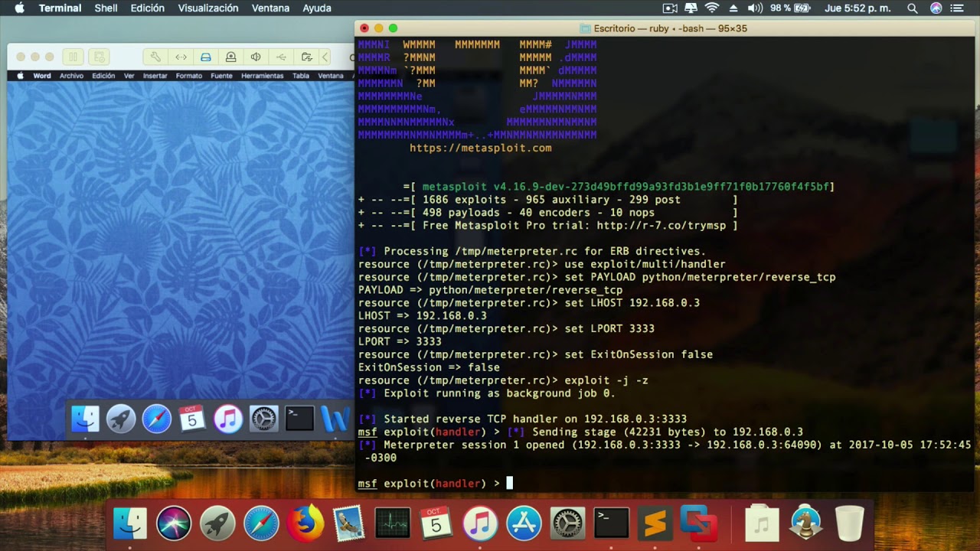The width and height of the screenshot is (980, 551).
Task: Click the VM shared folders icon
Action: (306, 57)
